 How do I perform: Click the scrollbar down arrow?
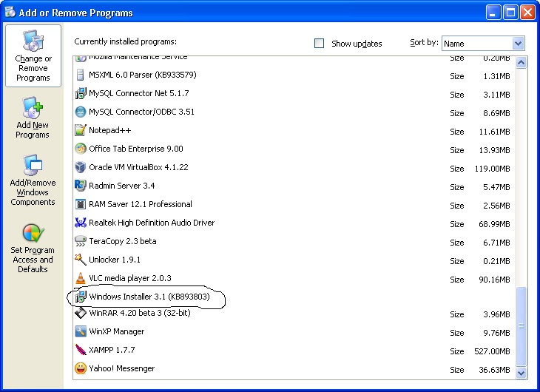coord(521,373)
